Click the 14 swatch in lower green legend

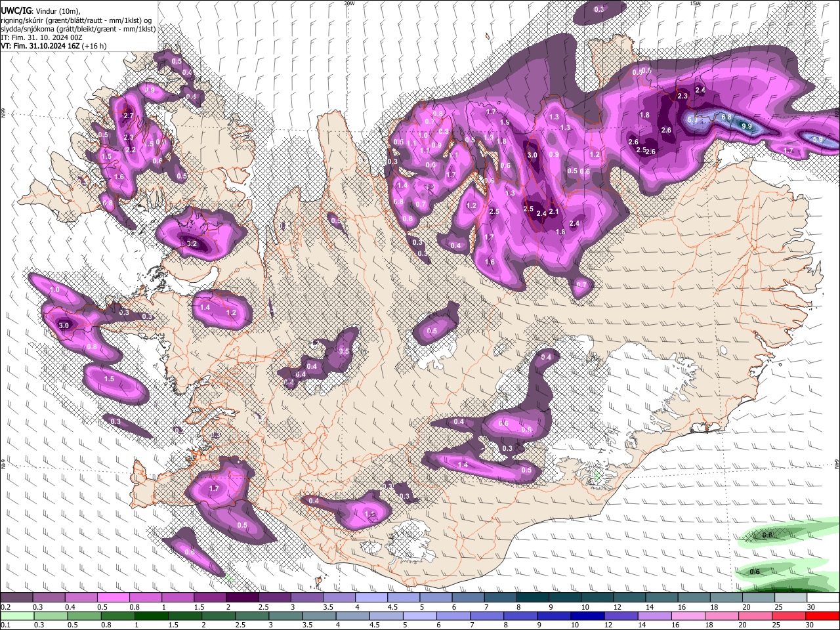click(655, 616)
